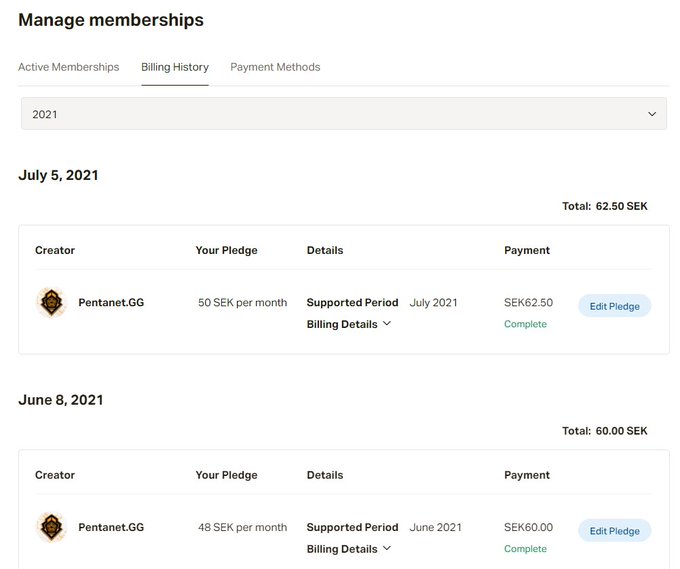Click the Complete status under SEK60.00

(525, 549)
